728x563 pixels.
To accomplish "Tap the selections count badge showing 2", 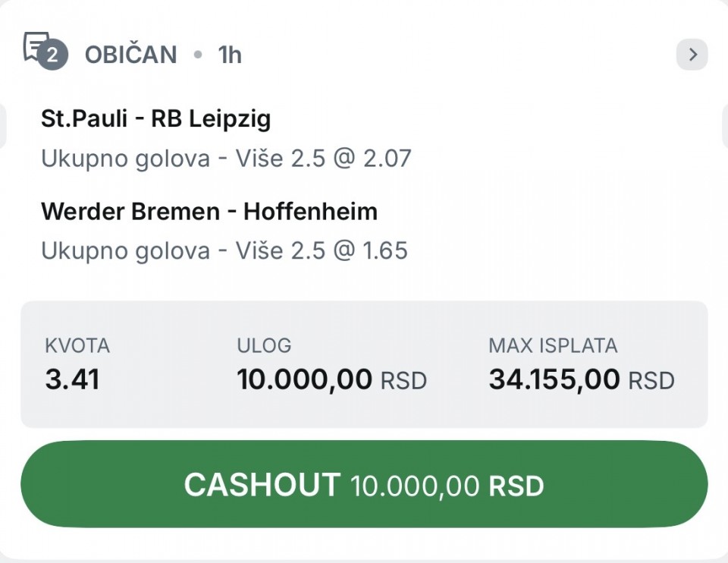I will point(52,55).
